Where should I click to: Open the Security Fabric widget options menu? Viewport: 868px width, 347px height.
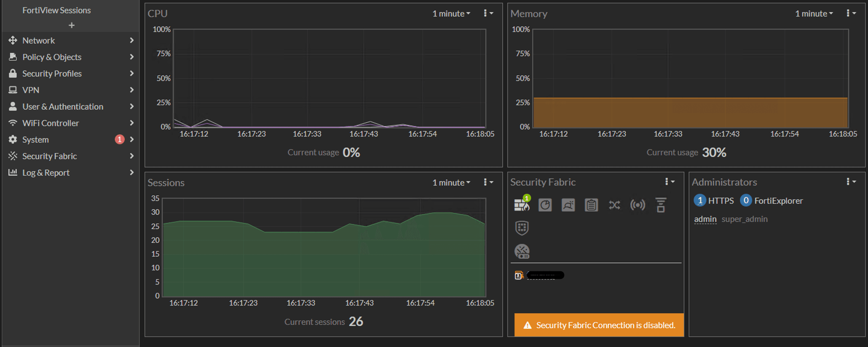point(669,182)
